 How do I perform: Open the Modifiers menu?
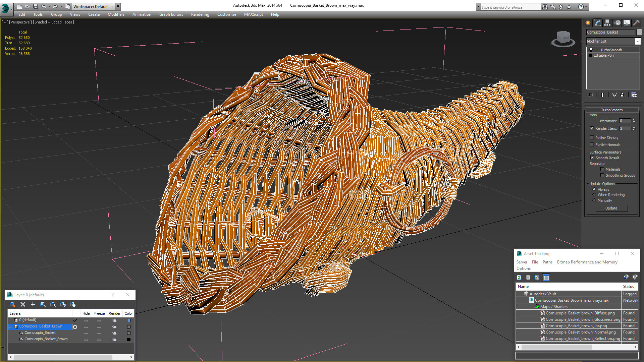[116, 14]
